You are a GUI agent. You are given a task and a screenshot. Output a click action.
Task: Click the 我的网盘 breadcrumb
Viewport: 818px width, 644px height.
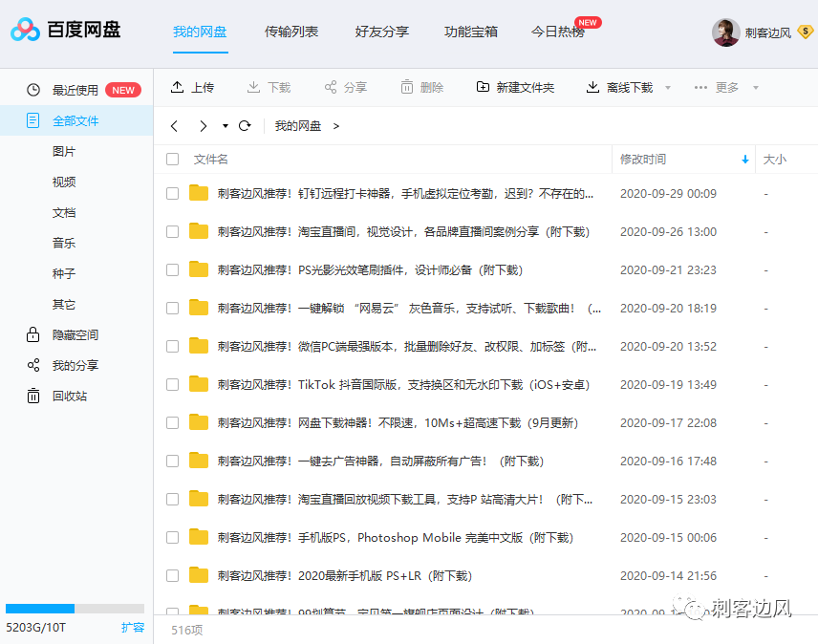(x=298, y=126)
